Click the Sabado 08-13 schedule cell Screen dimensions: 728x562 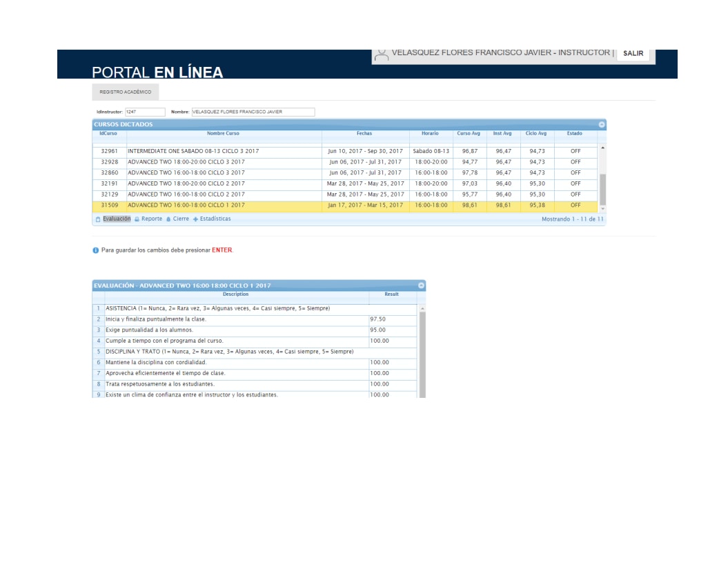tap(431, 151)
